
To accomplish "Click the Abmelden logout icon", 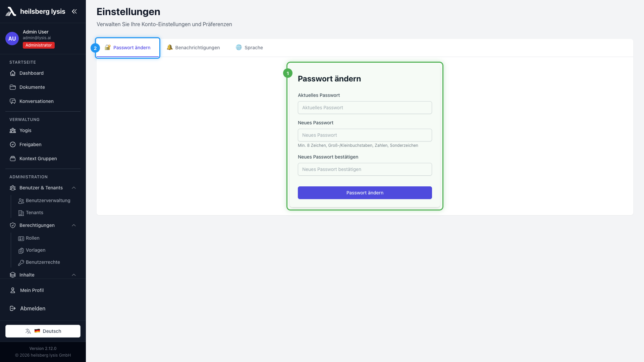I will [13, 308].
